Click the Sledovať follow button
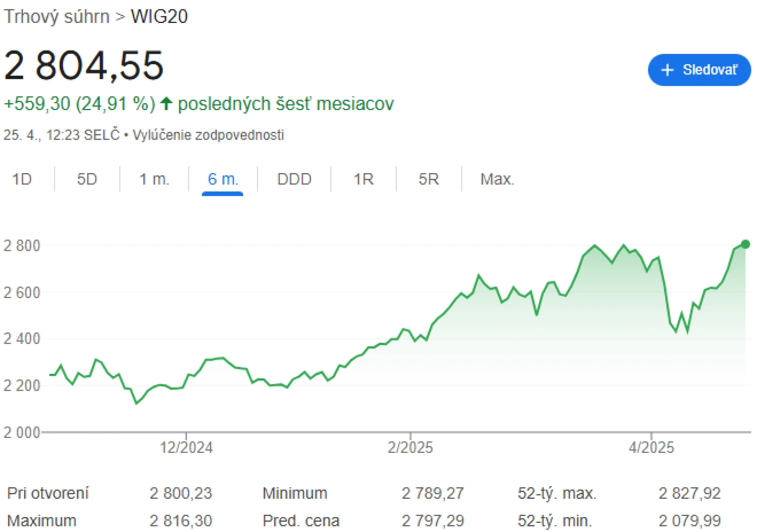 [699, 70]
